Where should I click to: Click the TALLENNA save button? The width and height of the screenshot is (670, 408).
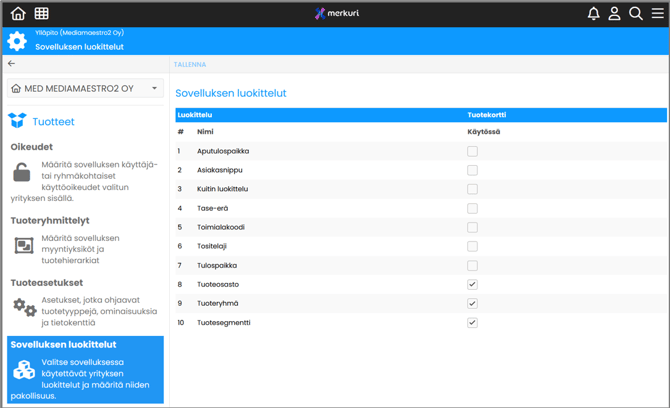[x=190, y=64]
